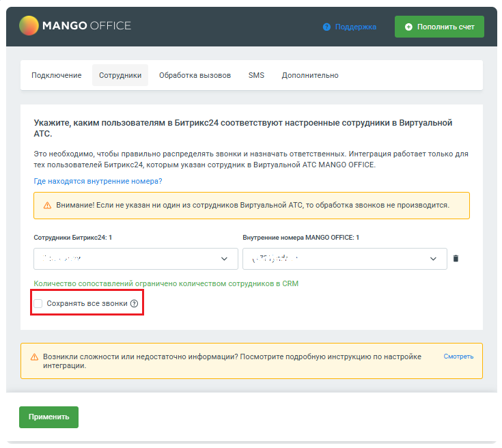Select the Сотрудники tab
This screenshot has height=448, width=502.
pyautogui.click(x=120, y=75)
